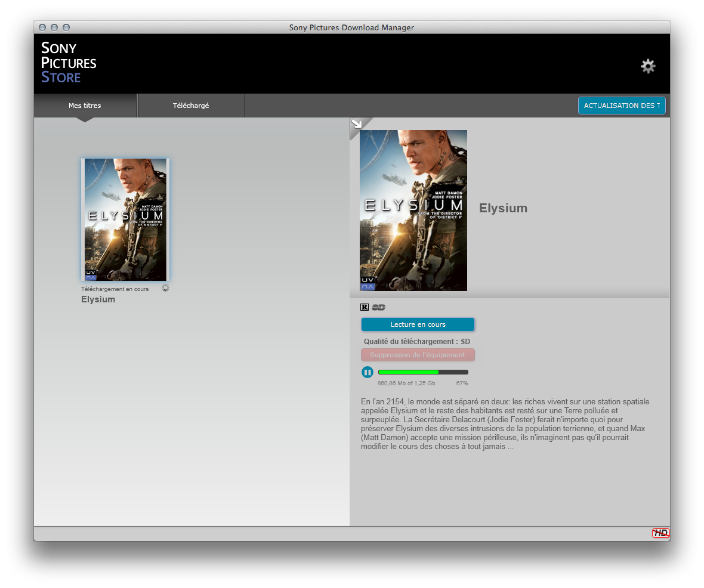Minimize the Download Manager window

54,27
